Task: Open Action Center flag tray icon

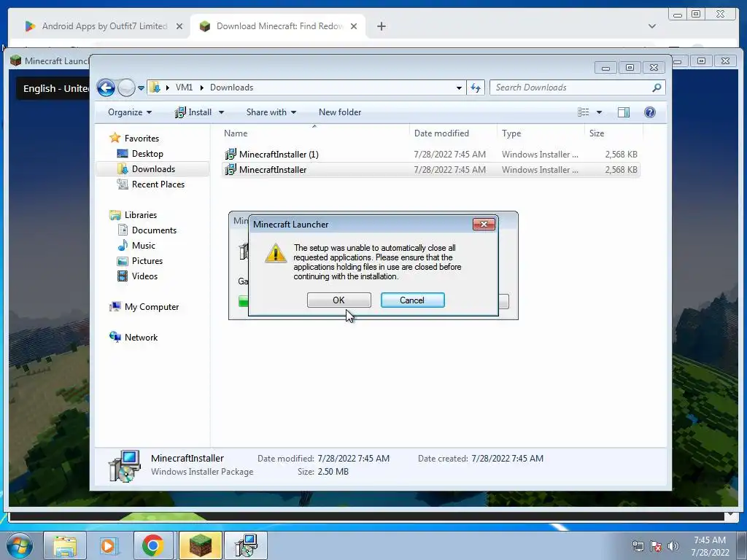Action: pos(656,546)
